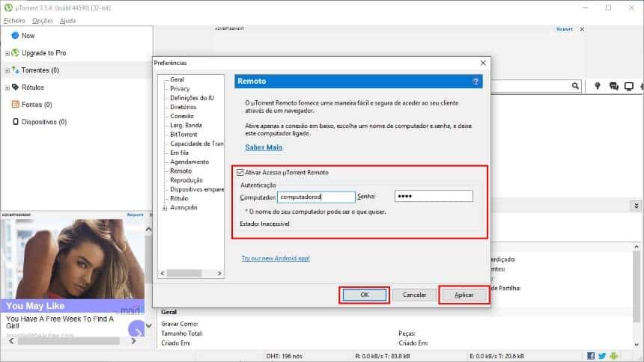The width and height of the screenshot is (644, 362).
Task: Select Rótulo category in preferences
Action: 179,198
